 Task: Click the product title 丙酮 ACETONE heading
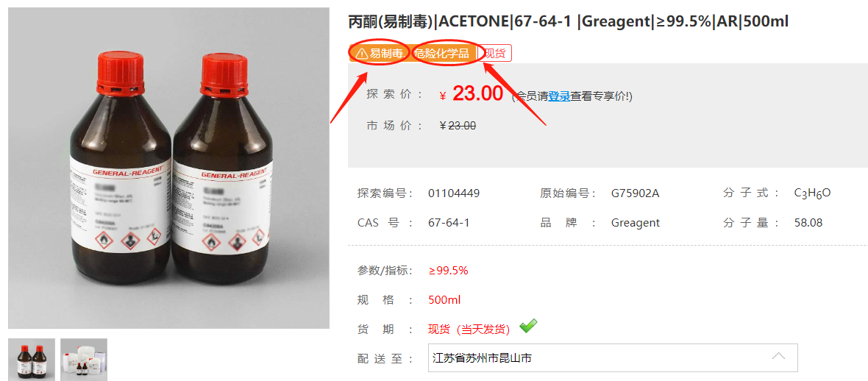(569, 21)
